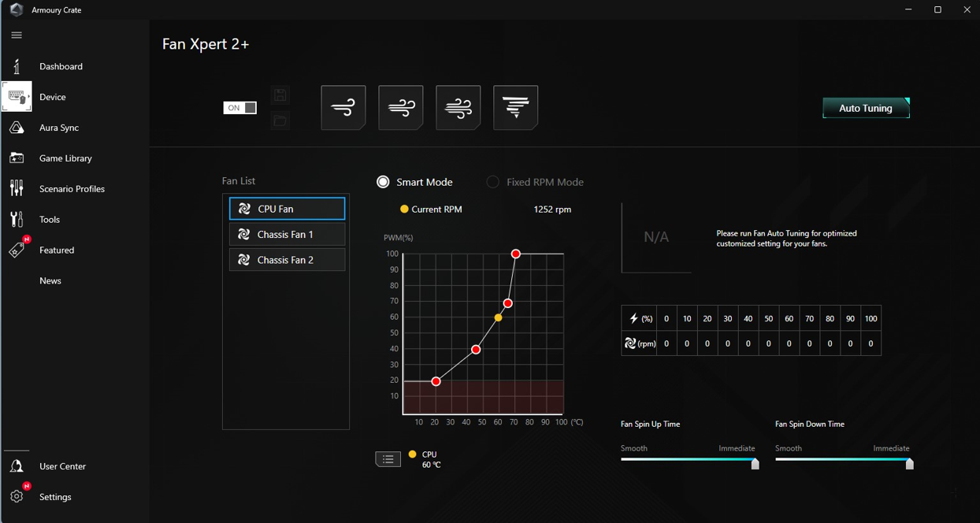Select Chassis Fan 2 in Fan List

pyautogui.click(x=287, y=260)
